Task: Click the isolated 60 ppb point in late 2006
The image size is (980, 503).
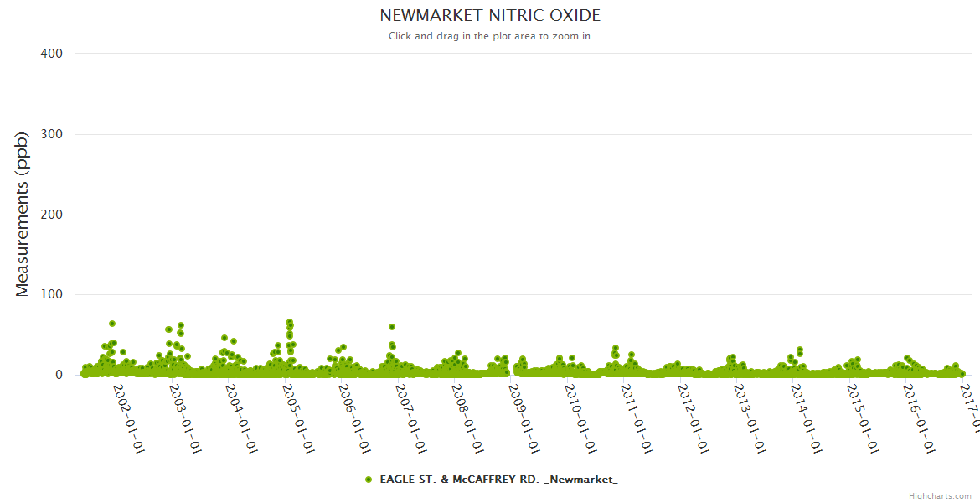Action: [x=391, y=327]
